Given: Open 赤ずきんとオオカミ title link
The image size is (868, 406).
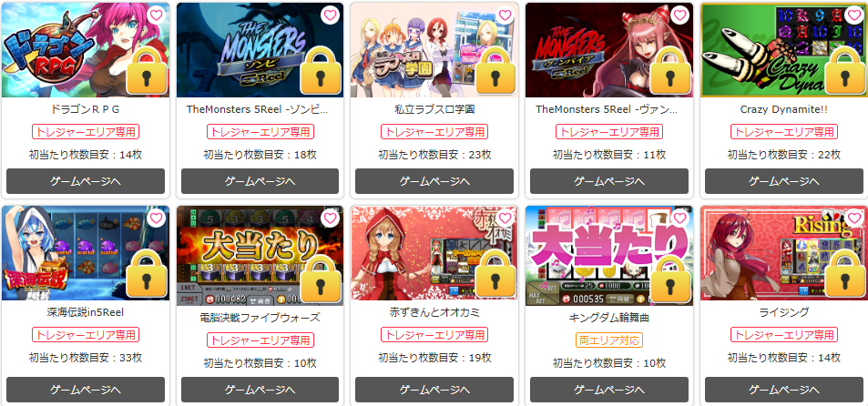Looking at the screenshot, I should [434, 312].
